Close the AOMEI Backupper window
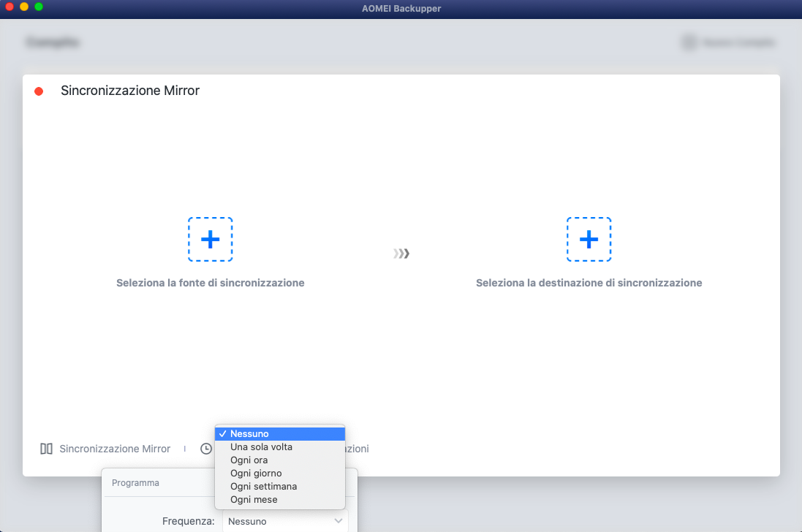 [10, 7]
